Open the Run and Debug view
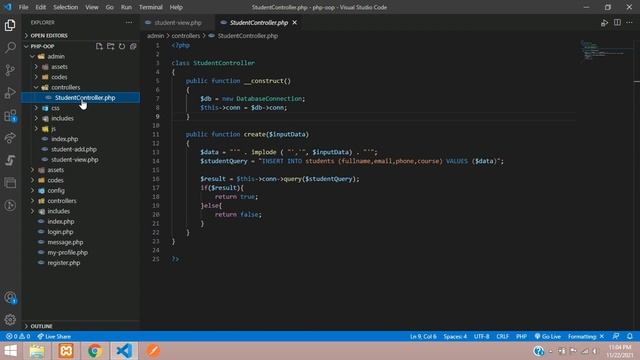The width and height of the screenshot is (640, 360). 10,93
